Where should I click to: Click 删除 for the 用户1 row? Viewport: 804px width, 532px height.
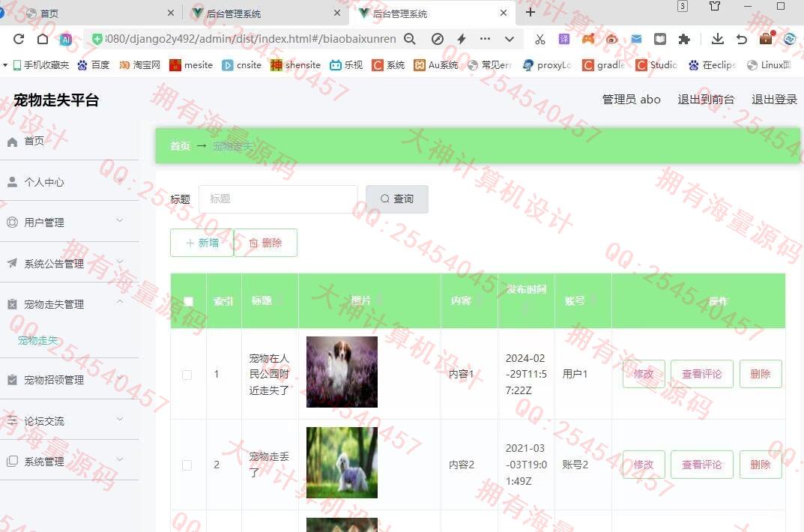[x=761, y=374]
